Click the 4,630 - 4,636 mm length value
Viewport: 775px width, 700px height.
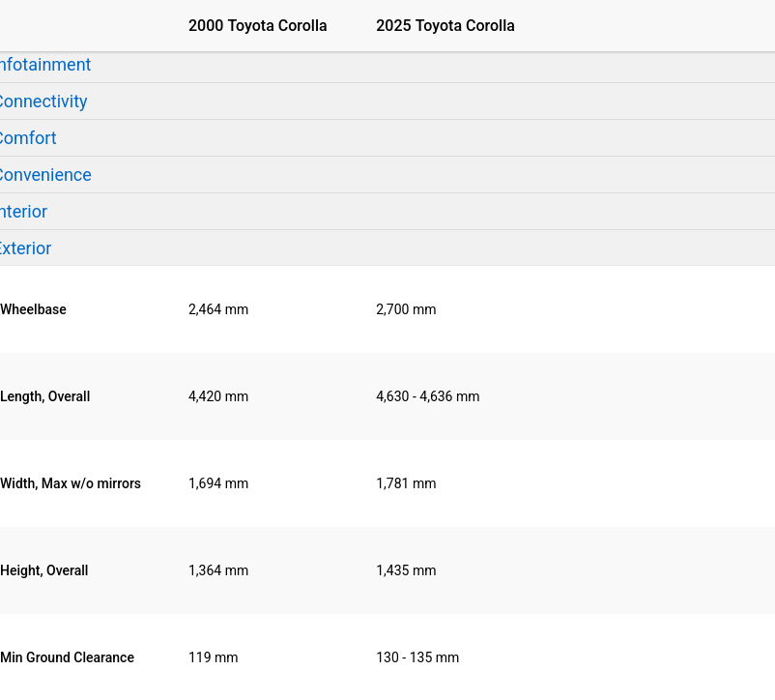click(x=428, y=396)
